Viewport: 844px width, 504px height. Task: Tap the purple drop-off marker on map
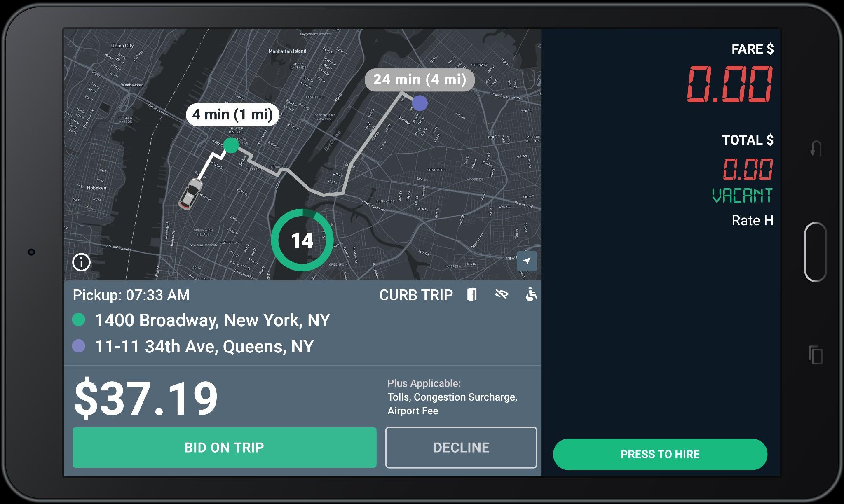(x=420, y=103)
